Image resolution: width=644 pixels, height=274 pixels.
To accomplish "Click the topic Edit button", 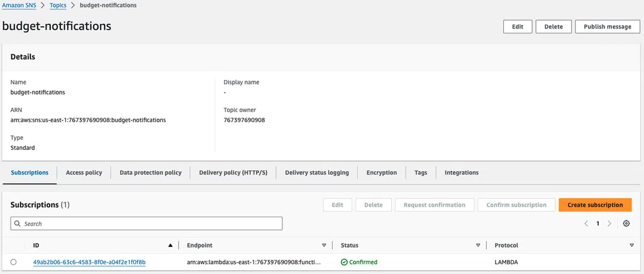I will (518, 26).
